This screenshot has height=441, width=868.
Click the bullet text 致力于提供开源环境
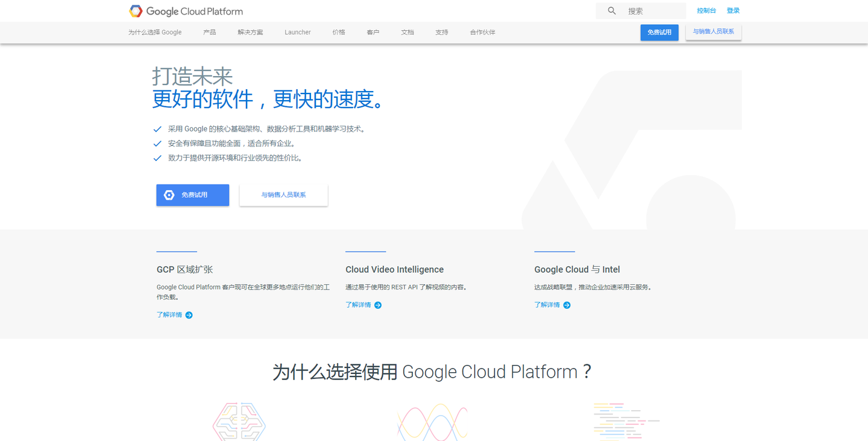[x=235, y=158]
